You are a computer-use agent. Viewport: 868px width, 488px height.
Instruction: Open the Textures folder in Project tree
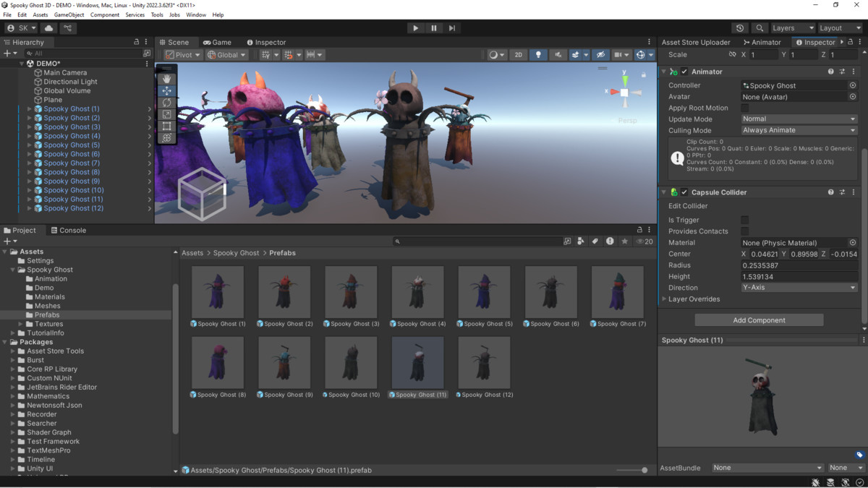pos(48,324)
